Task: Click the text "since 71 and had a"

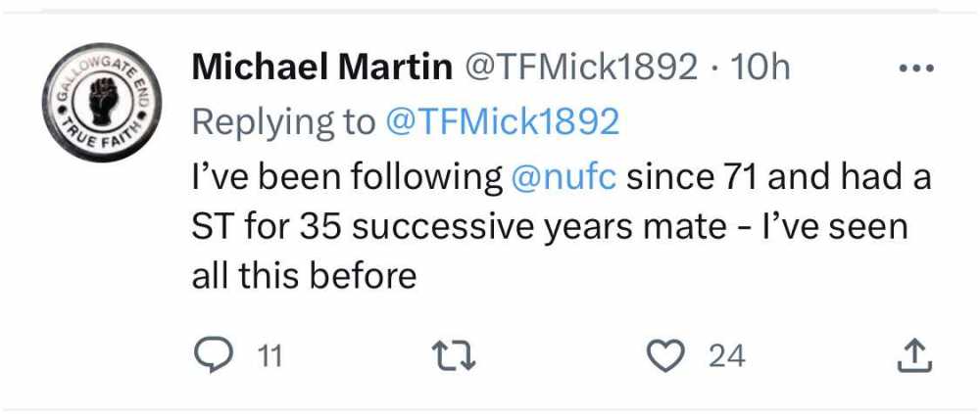Action: pyautogui.click(x=777, y=177)
